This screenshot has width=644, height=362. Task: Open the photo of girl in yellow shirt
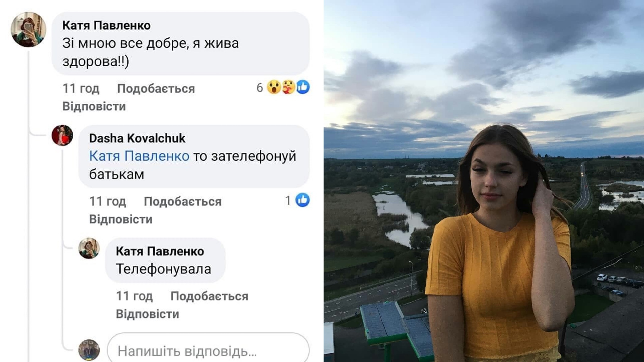pos(484,181)
